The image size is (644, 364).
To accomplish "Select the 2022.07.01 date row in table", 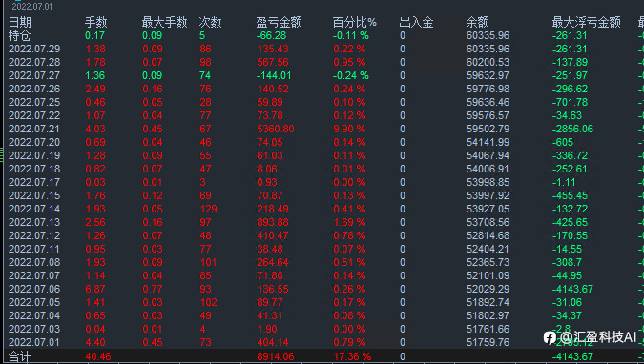I will [x=34, y=342].
